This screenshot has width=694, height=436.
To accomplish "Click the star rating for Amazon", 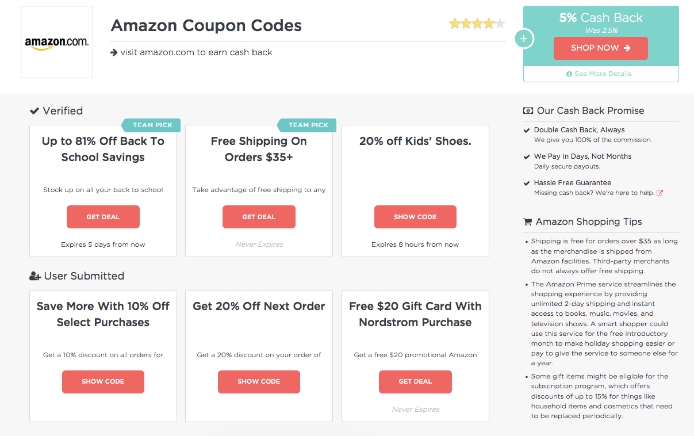I will tap(477, 23).
